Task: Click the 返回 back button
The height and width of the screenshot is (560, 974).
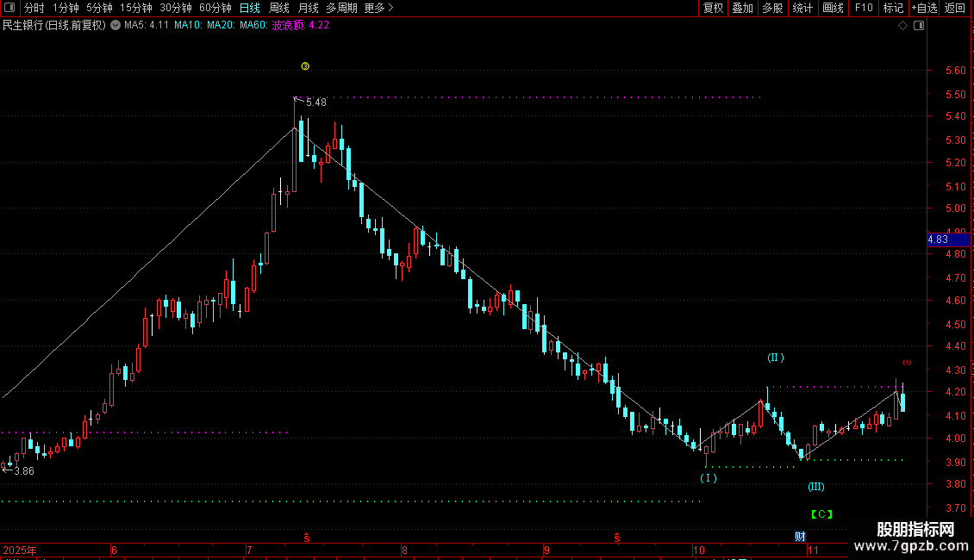Action: coord(955,8)
